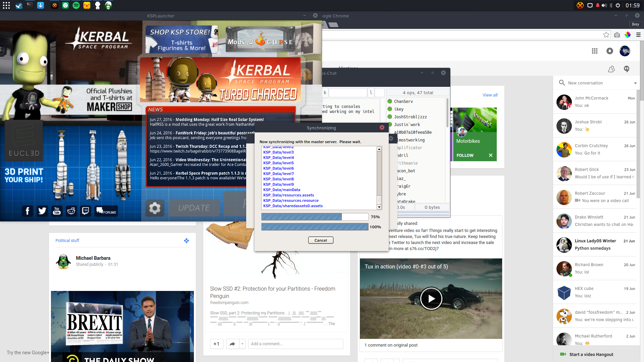The image size is (644, 362).
Task: Click the UPDATE button in KSPLauncher
Action: pyautogui.click(x=194, y=208)
